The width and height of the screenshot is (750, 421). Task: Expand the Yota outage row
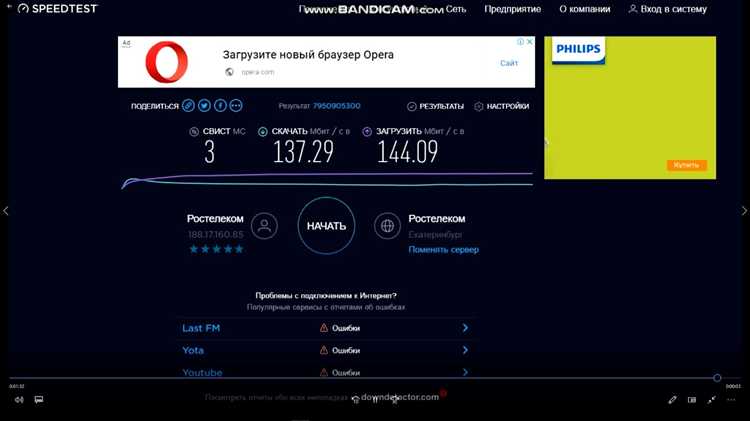[465, 350]
